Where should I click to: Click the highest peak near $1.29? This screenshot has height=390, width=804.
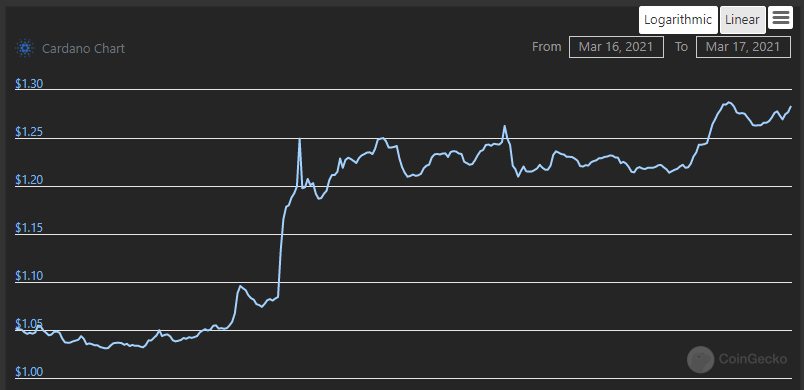729,102
